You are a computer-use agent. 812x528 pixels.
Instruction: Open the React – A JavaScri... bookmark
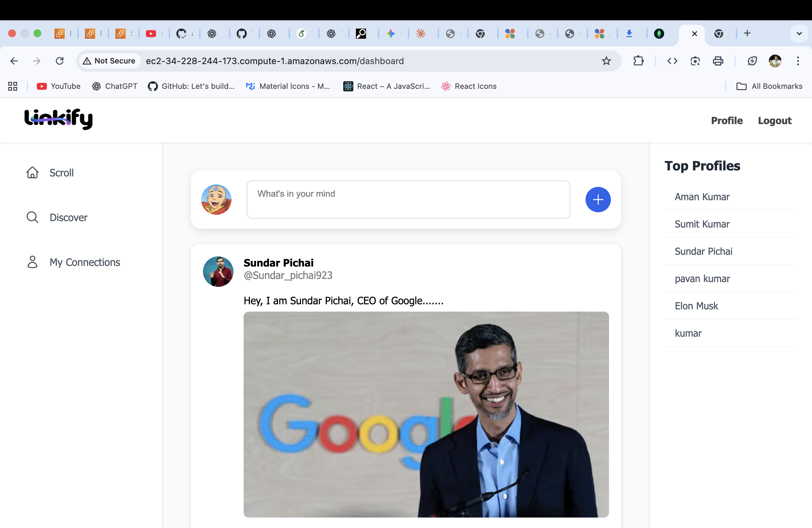coord(387,86)
